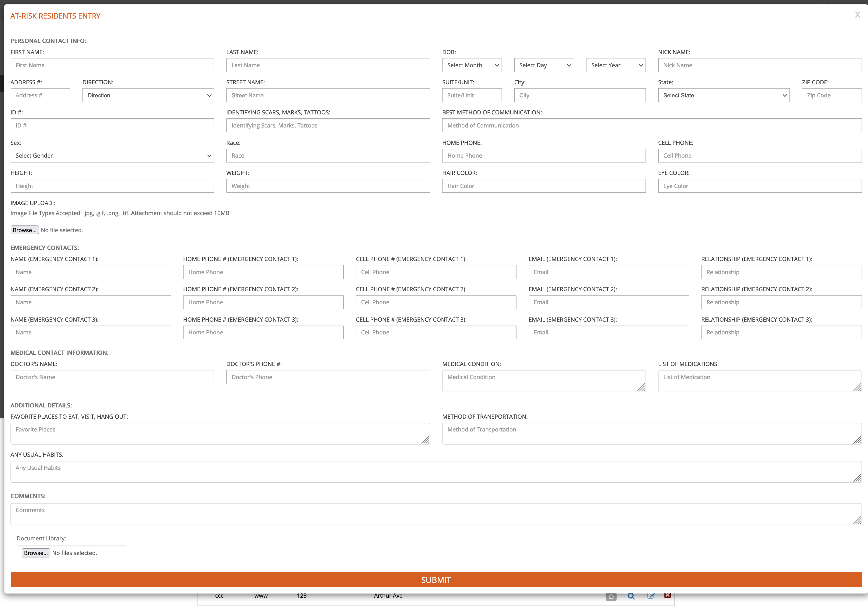
Task: Close the At-Risk Residents Entry dialog
Action: tap(857, 15)
